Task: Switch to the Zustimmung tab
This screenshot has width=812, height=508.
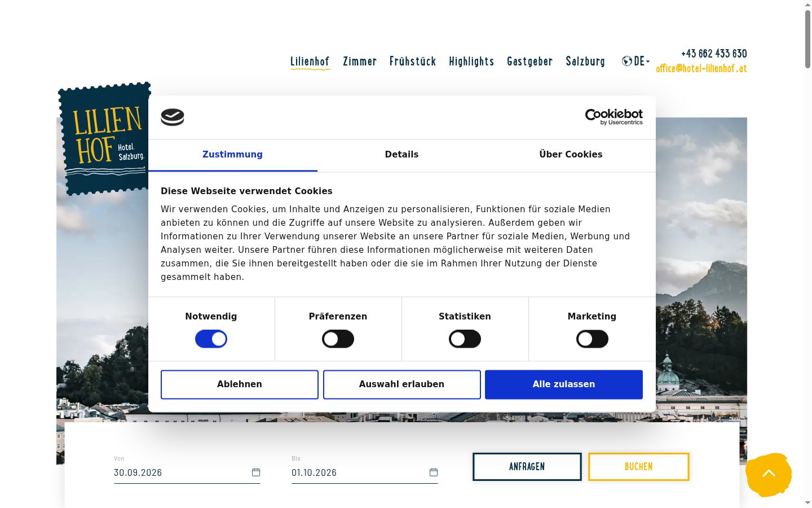Action: tap(232, 155)
